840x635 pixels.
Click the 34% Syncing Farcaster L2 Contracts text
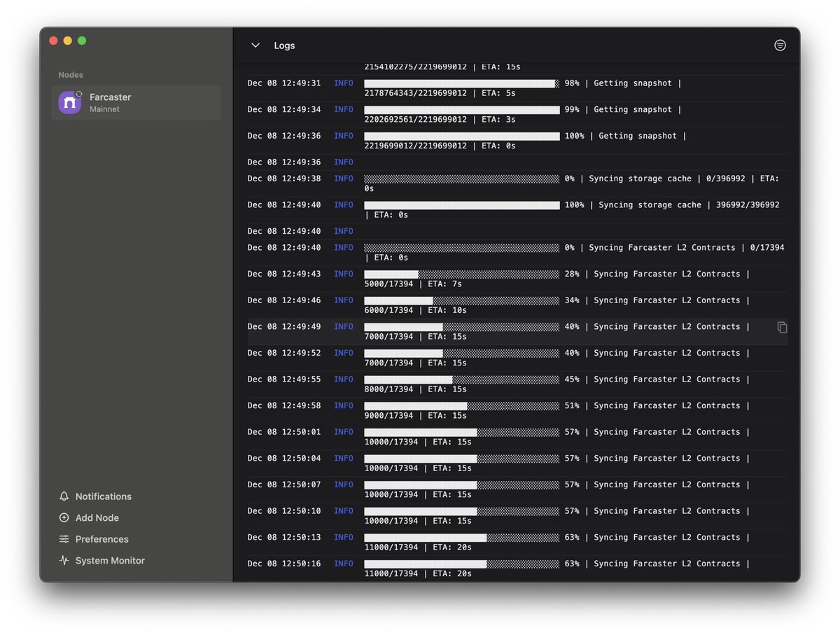(657, 300)
